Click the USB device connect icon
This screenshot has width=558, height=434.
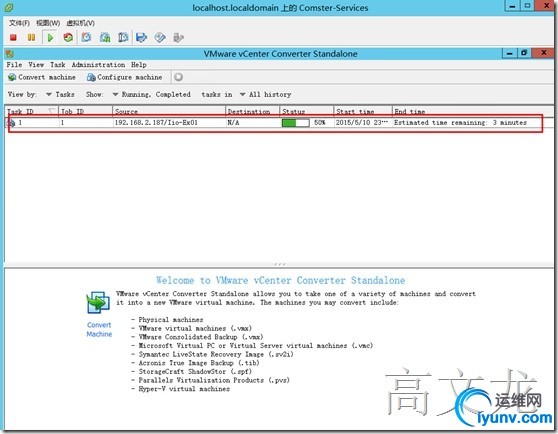point(178,37)
